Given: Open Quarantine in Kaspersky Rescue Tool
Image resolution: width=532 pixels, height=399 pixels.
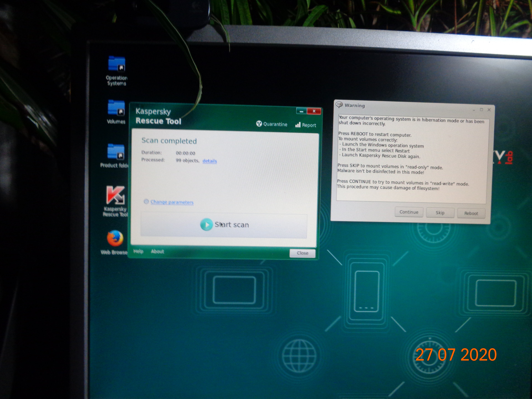Looking at the screenshot, I should coord(272,124).
